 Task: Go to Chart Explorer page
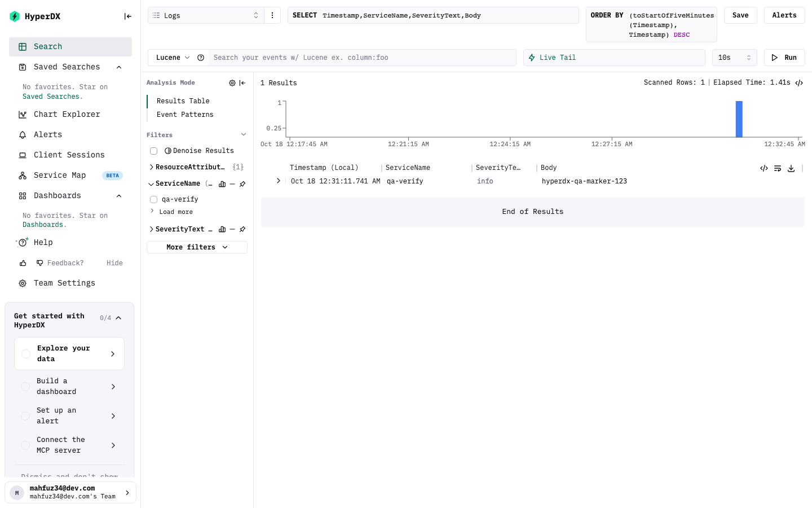click(x=70, y=115)
